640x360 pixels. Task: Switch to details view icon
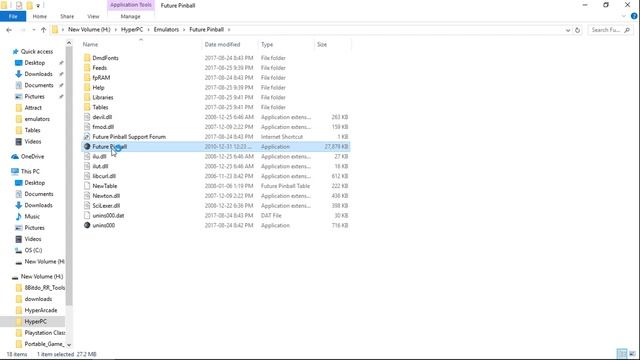point(622,354)
